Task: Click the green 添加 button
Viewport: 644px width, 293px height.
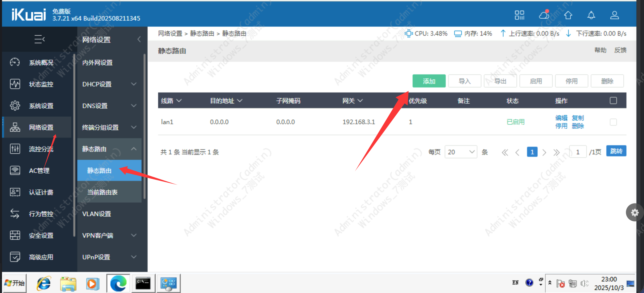Action: (429, 81)
